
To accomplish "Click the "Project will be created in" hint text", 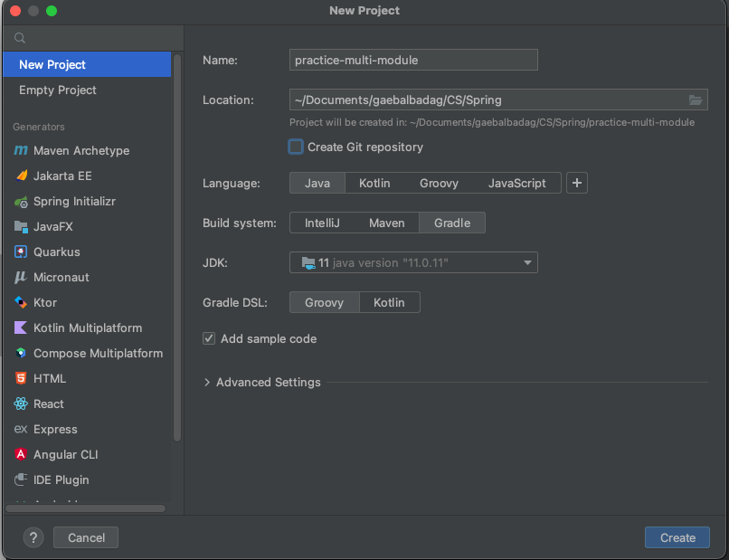I will pyautogui.click(x=492, y=122).
